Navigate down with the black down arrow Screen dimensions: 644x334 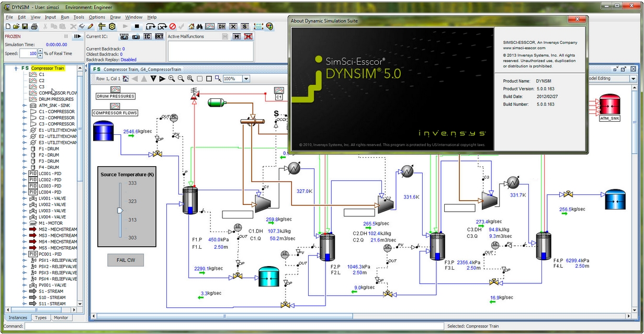(153, 78)
